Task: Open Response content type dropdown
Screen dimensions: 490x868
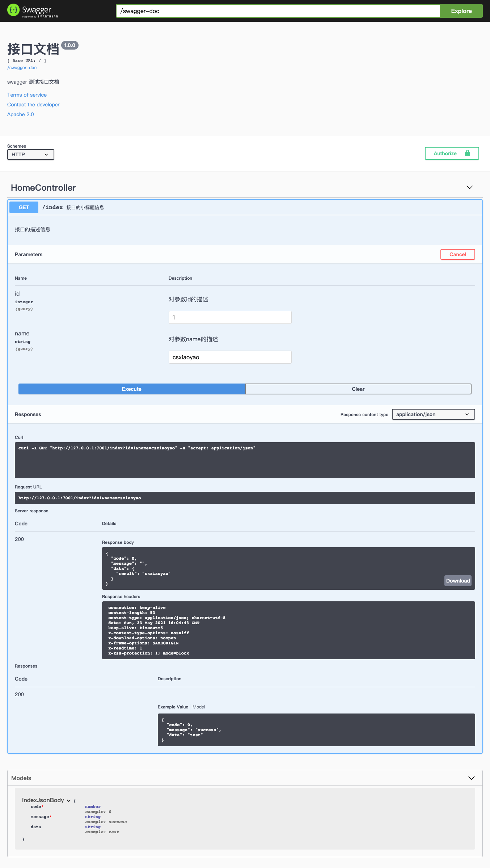Action: coord(433,414)
